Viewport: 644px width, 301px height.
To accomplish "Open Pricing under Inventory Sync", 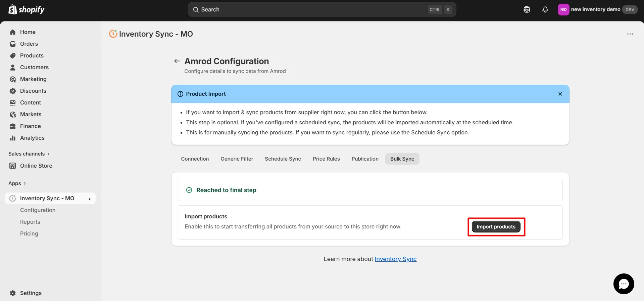I will [x=29, y=234].
